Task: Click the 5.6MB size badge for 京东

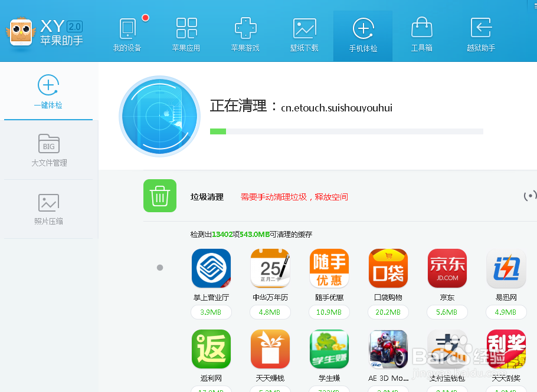Action: click(447, 312)
